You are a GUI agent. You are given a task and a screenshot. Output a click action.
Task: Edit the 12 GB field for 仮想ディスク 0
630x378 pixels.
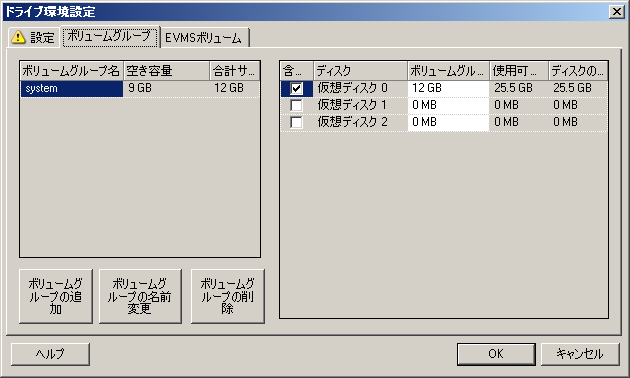(448, 88)
